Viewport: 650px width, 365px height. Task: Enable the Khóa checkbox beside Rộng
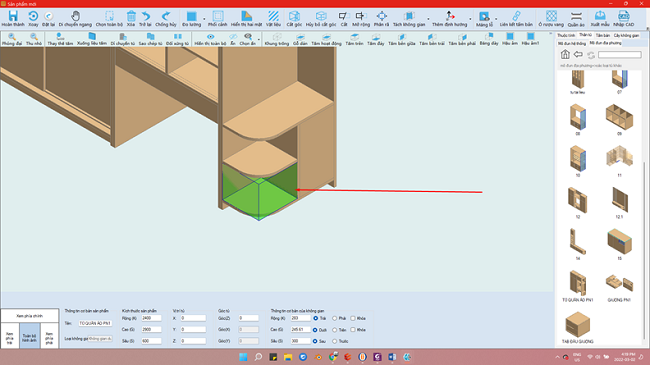tap(353, 319)
